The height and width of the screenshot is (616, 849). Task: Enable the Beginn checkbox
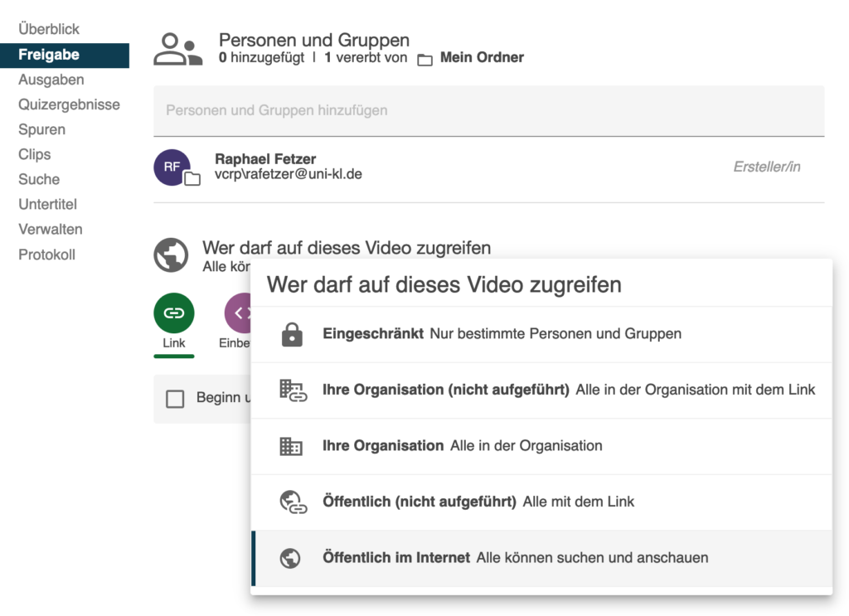click(177, 399)
